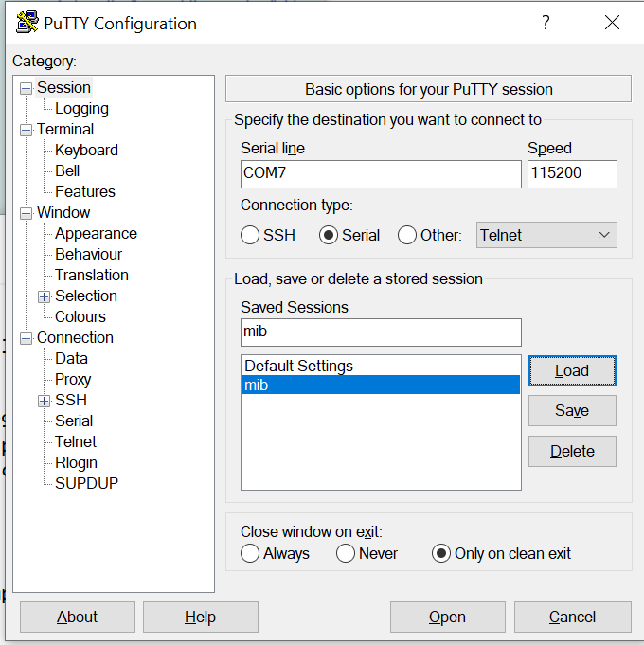Click the Cancel button
The height and width of the screenshot is (645, 644).
pos(572,617)
